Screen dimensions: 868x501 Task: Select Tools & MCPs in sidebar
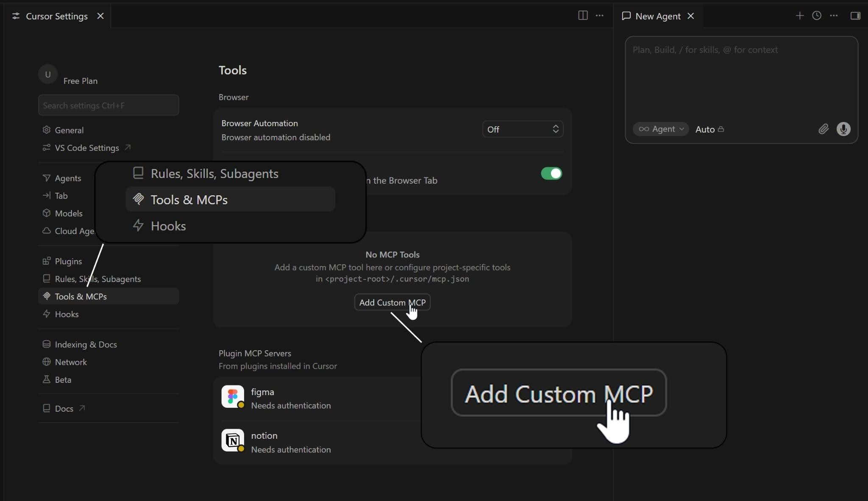point(108,296)
